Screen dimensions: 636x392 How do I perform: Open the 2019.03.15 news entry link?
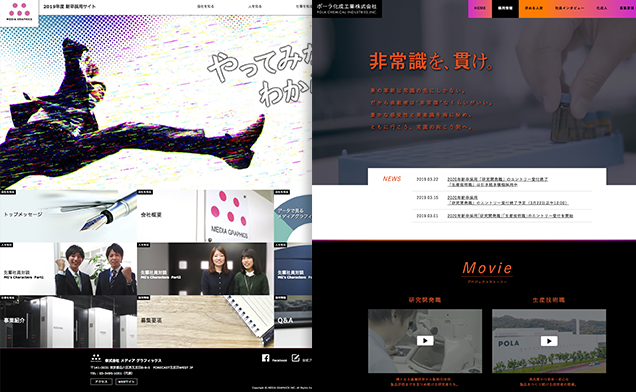[507, 200]
